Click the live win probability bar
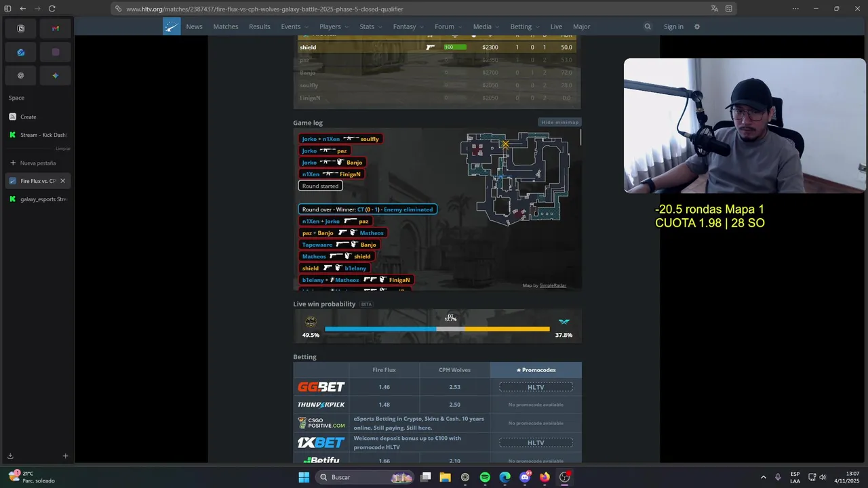This screenshot has width=868, height=488. pyautogui.click(x=437, y=329)
